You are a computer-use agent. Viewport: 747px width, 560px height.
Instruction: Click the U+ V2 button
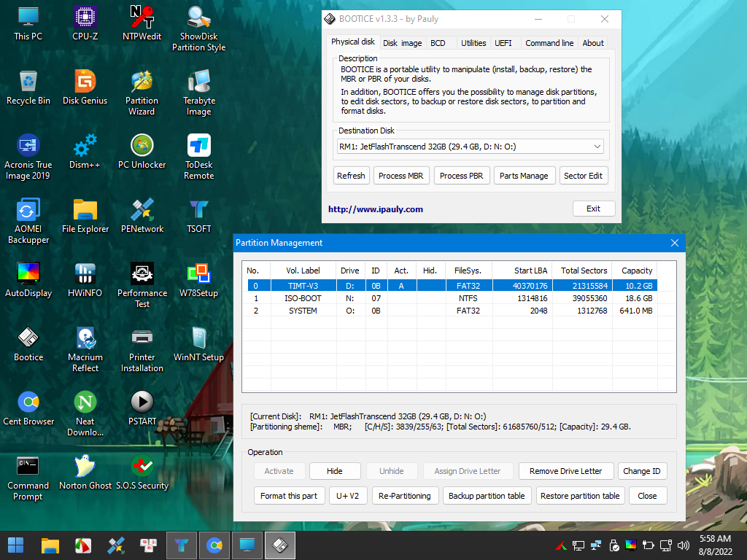[x=347, y=496]
